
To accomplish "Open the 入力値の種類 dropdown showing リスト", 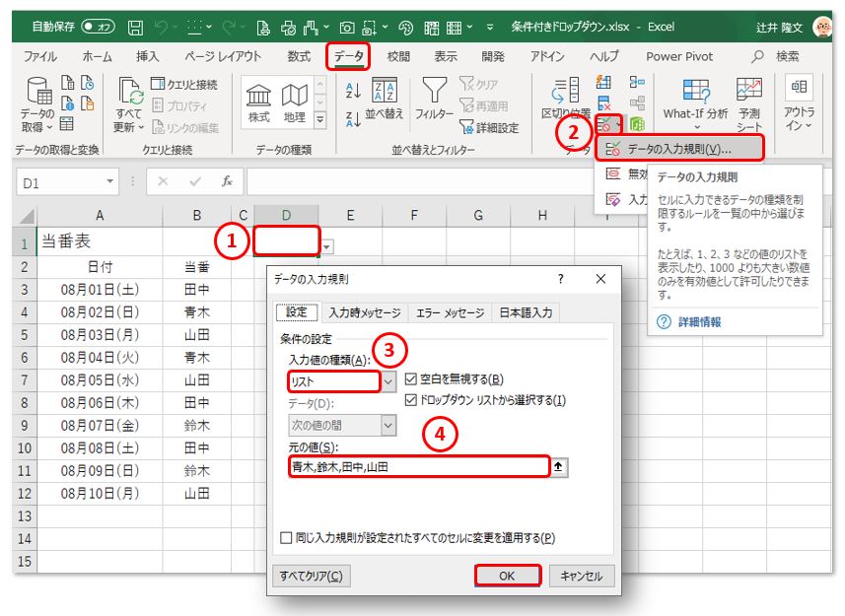I will coord(388,381).
